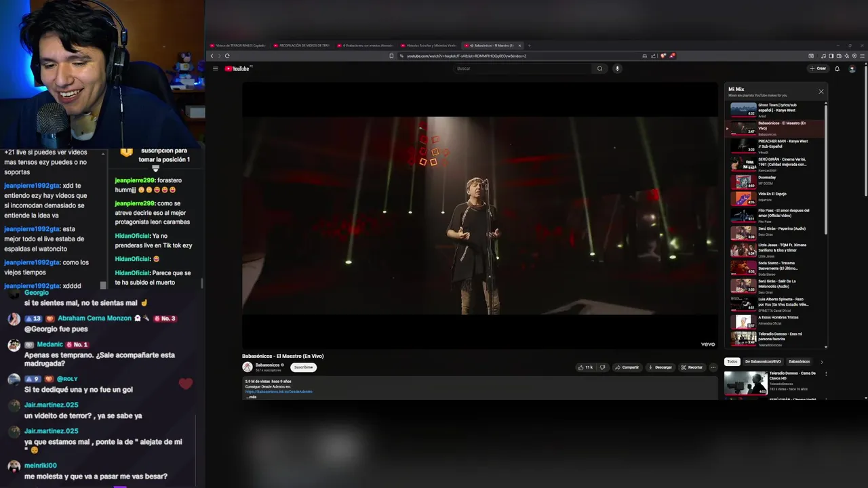
Task: Play Vida En El Espejo playlist item
Action: (776, 198)
